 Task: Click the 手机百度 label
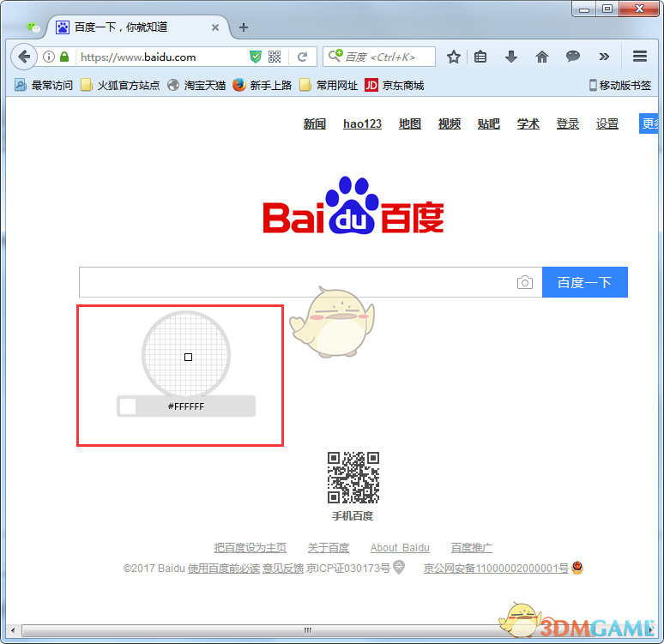tap(353, 516)
